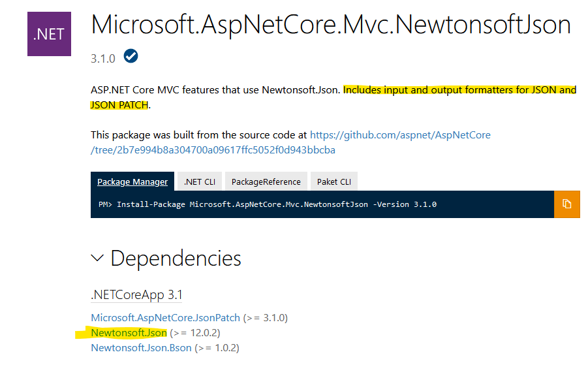Click the (>= 12.0.2) version constraint text
This screenshot has width=588, height=378.
[x=200, y=333]
